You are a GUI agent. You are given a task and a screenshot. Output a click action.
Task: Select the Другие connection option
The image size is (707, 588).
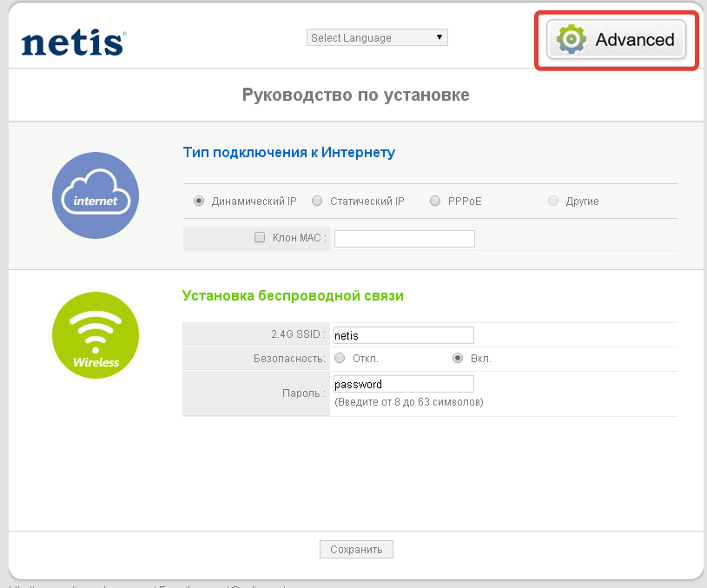coord(553,201)
